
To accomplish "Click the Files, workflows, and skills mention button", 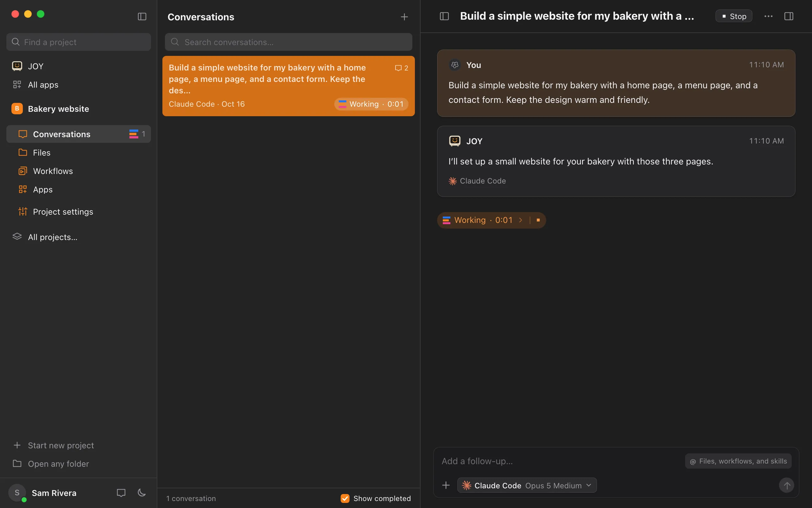I will point(738,461).
